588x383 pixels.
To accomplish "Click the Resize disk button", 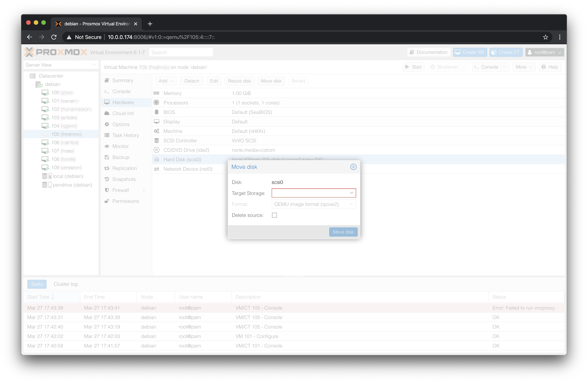I will (239, 81).
